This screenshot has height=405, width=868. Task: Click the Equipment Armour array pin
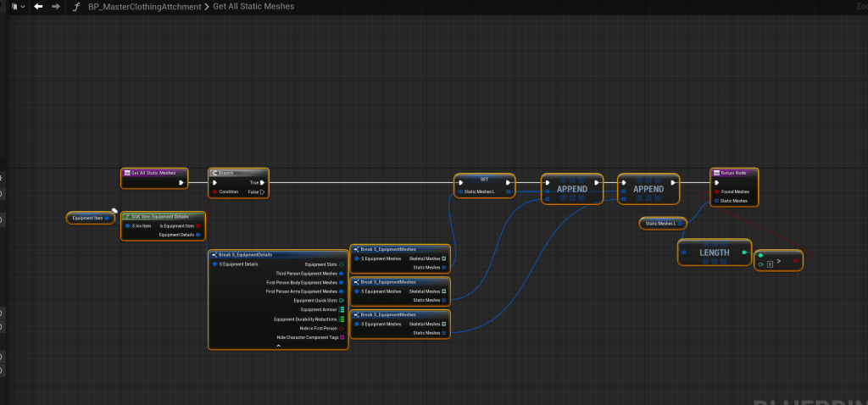point(341,309)
